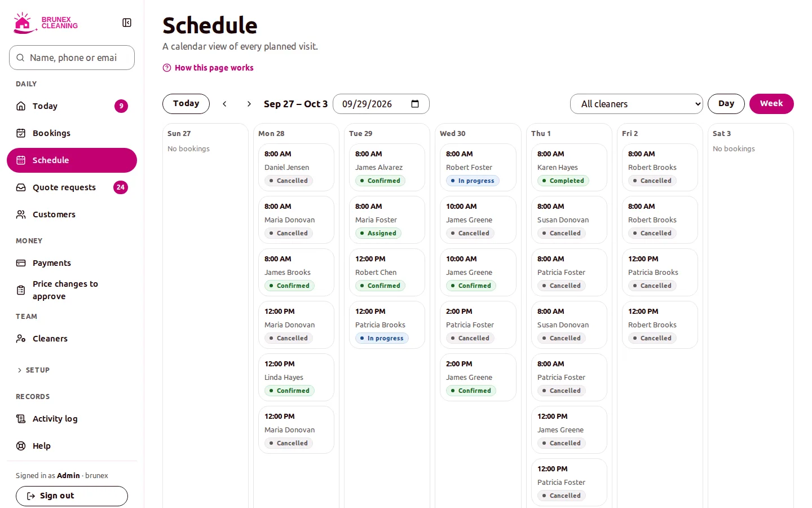Open Robert Foster In progress booking
Screen dimensions: 812x508
[478, 167]
